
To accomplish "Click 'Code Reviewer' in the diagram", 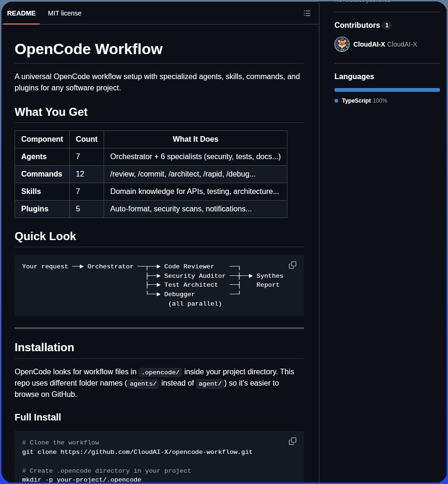I will (189, 266).
